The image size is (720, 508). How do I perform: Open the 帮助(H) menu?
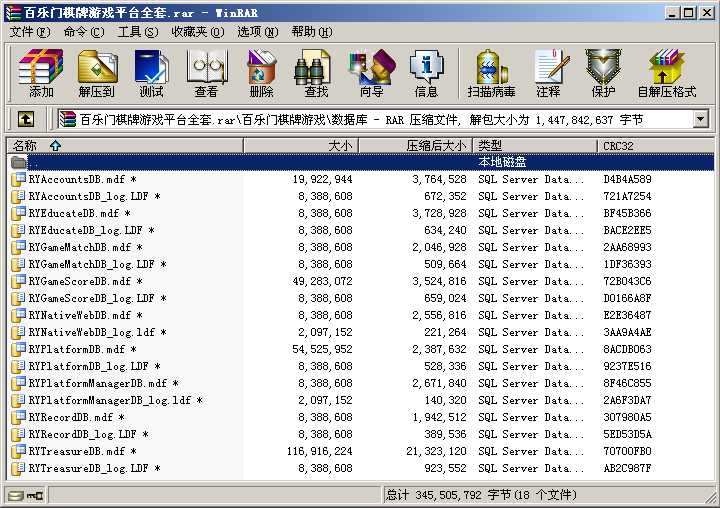(x=312, y=32)
